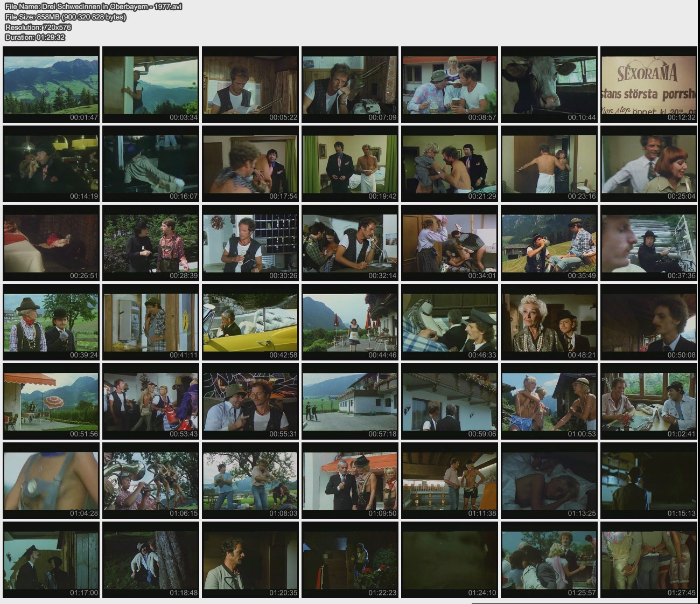Viewport: 700px width, 604px height.
Task: Click the waitress on terrace frame at 00:44:46
Action: [x=350, y=322]
